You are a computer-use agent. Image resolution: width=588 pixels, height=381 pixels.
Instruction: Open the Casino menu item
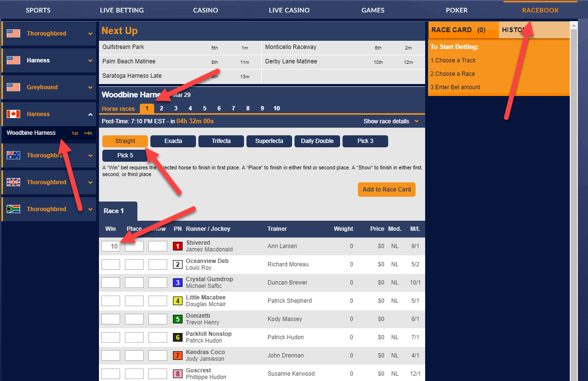tap(206, 10)
